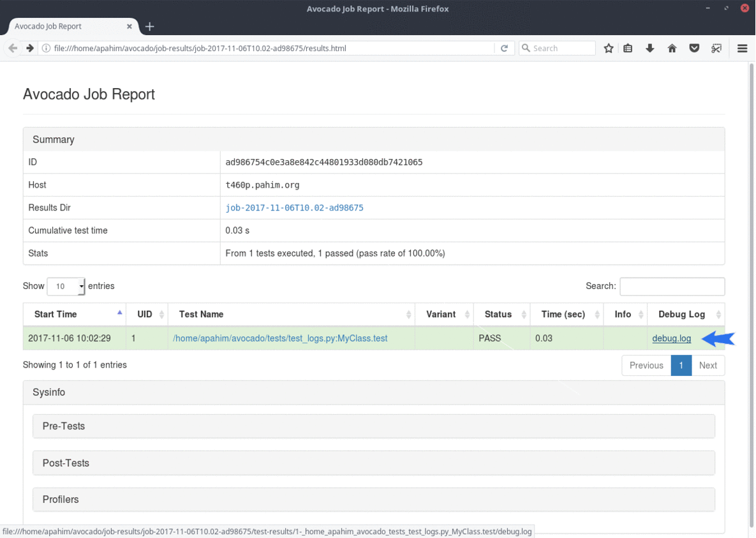Click inside the table Search field
This screenshot has width=756, height=538.
[x=672, y=286]
